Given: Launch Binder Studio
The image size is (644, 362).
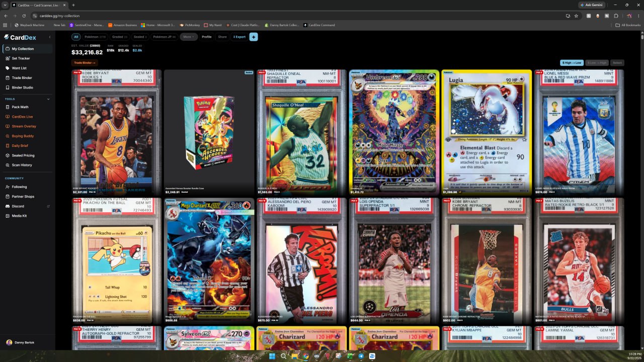Looking at the screenshot, I should (27, 87).
